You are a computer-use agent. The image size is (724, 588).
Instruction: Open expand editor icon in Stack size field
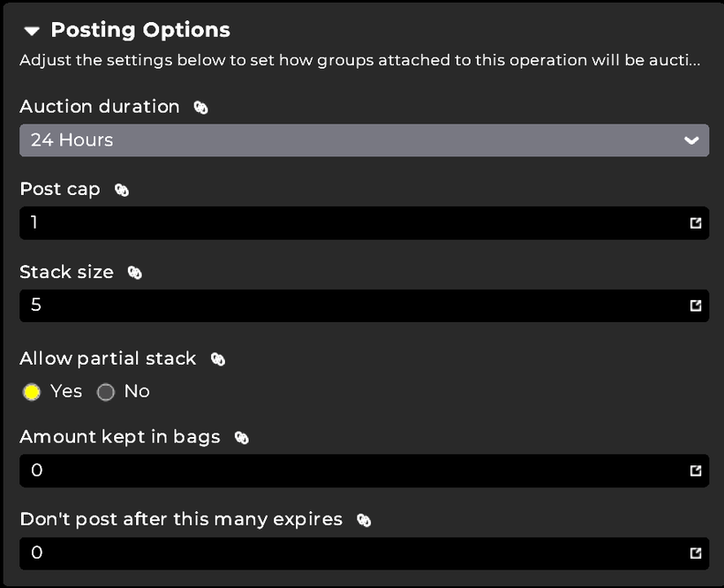(696, 305)
